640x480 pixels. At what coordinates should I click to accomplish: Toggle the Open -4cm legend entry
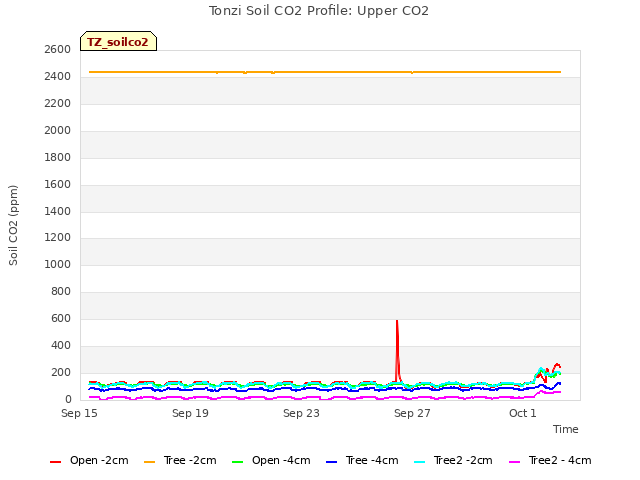point(271,460)
